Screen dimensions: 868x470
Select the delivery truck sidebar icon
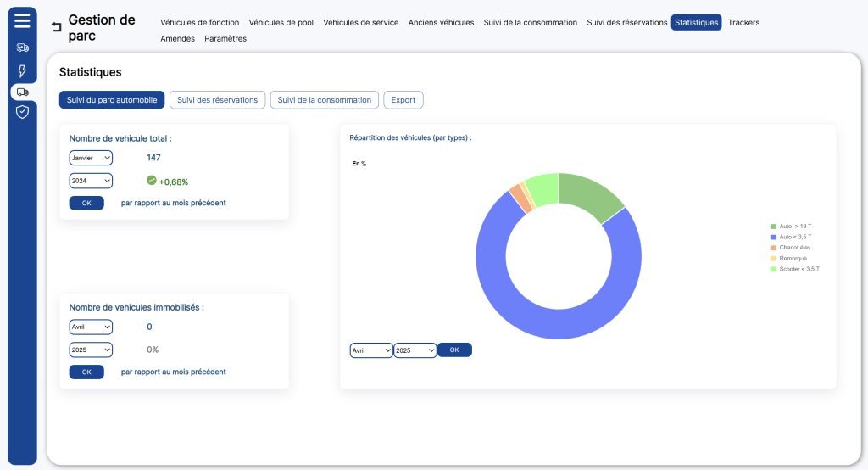pyautogui.click(x=23, y=92)
